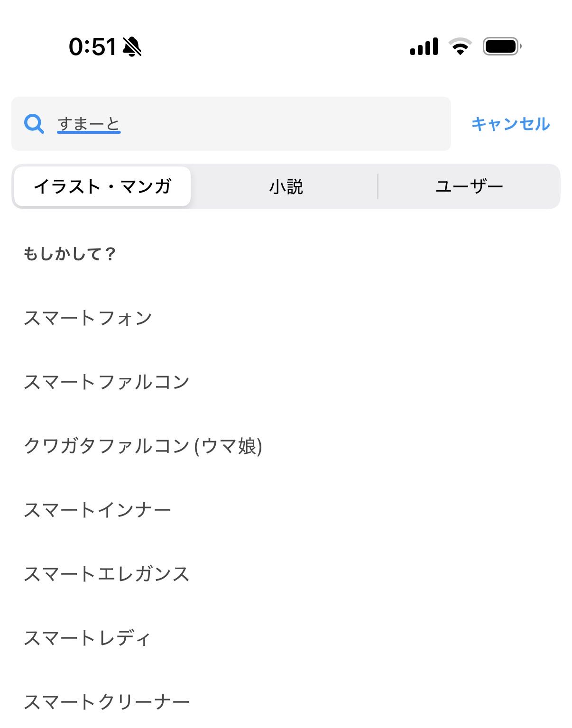Select the スマートクリーナー suggestion

pyautogui.click(x=107, y=702)
